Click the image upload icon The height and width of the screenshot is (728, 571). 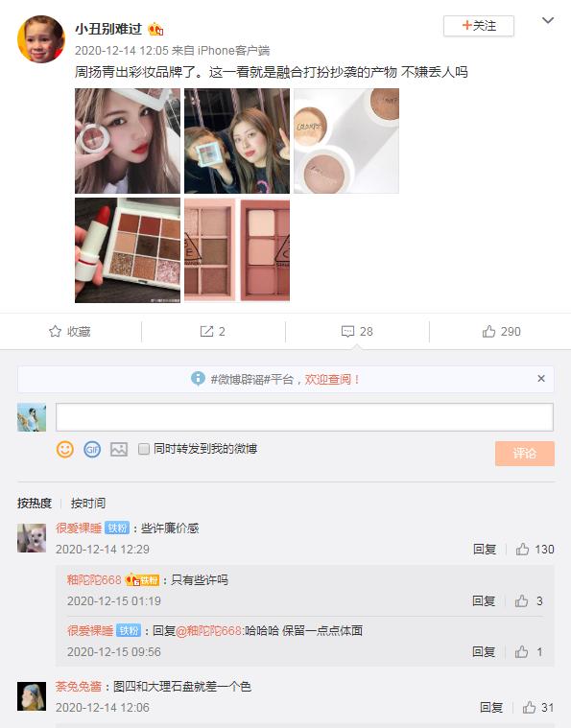pos(119,449)
